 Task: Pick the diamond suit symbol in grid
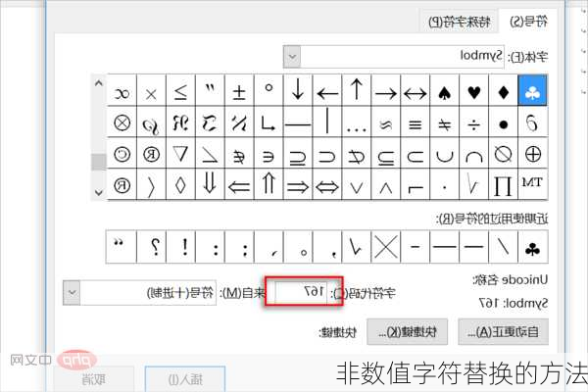coord(504,90)
